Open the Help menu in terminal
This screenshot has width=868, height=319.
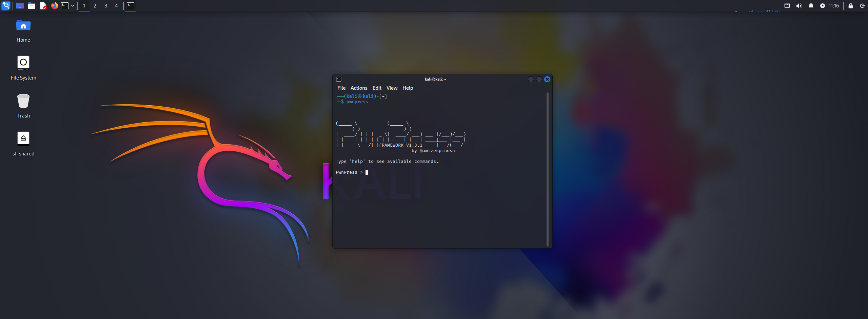[x=408, y=88]
